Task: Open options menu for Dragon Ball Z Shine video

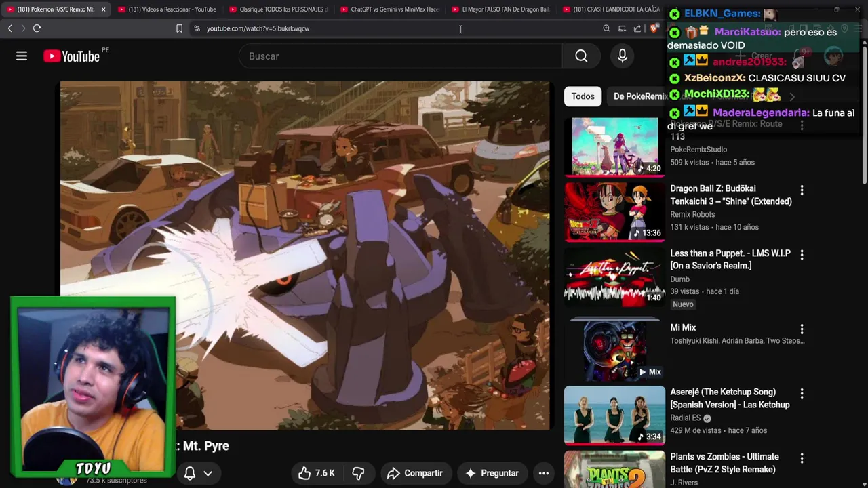Action: tap(802, 190)
